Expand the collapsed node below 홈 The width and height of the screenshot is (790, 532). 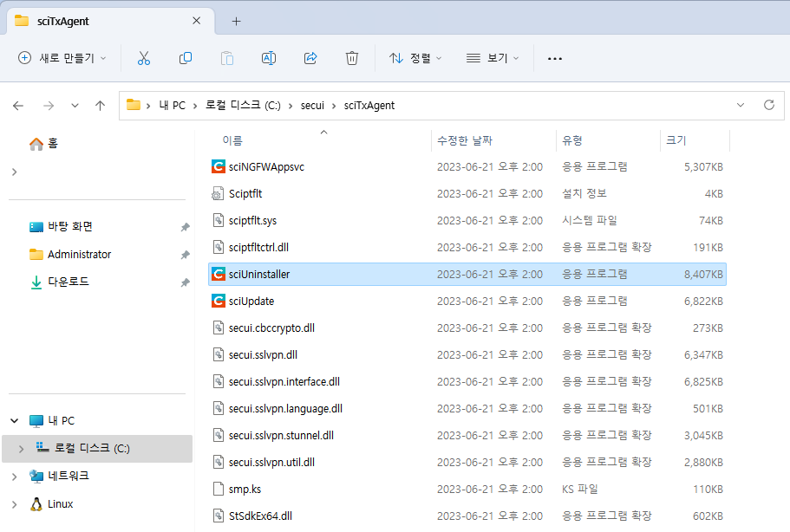click(x=14, y=172)
